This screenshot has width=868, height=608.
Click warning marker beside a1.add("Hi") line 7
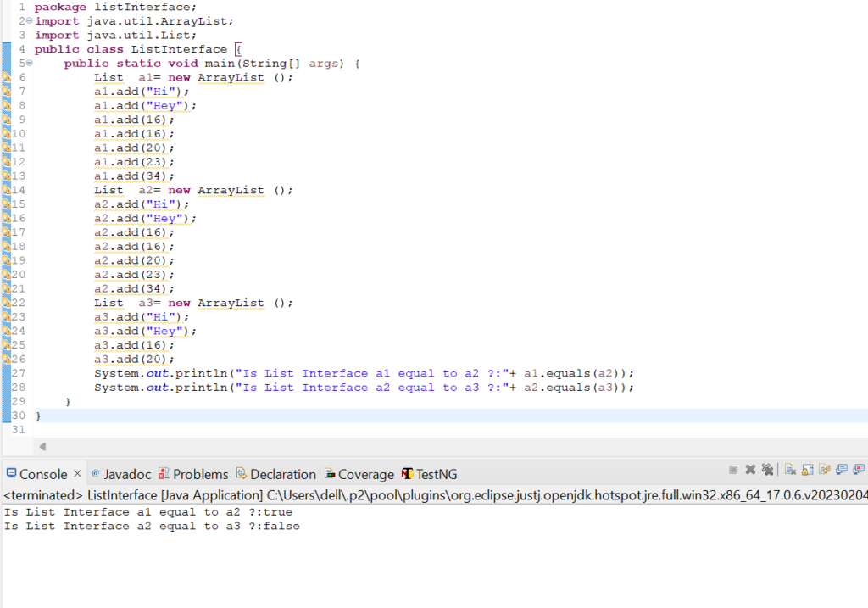click(7, 92)
